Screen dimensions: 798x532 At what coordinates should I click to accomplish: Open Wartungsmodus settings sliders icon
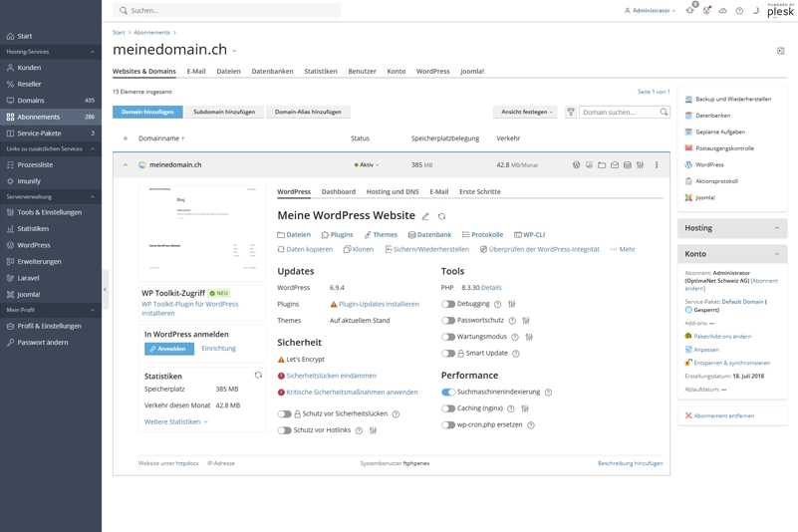click(x=529, y=337)
